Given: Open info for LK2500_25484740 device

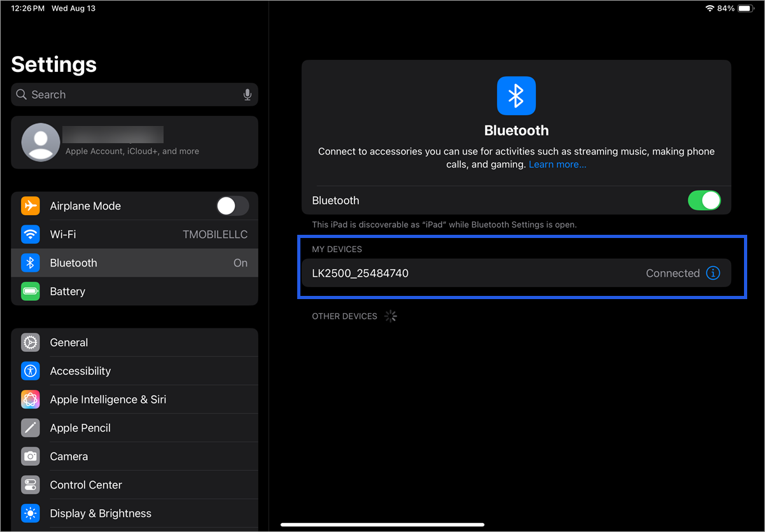Looking at the screenshot, I should [x=713, y=273].
